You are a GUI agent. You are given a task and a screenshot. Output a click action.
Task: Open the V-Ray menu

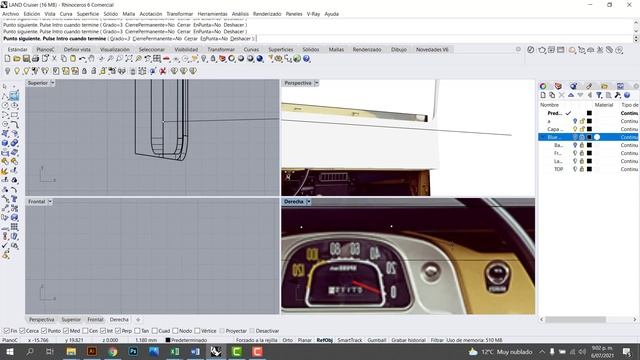[313, 14]
